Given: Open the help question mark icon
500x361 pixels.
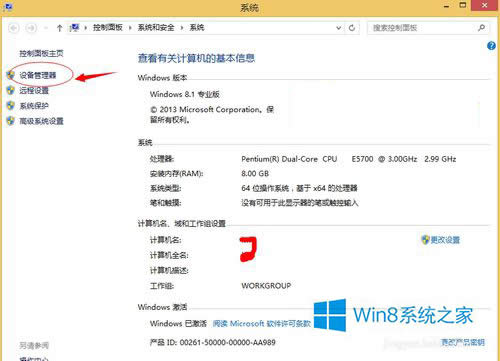Looking at the screenshot, I should point(491,46).
